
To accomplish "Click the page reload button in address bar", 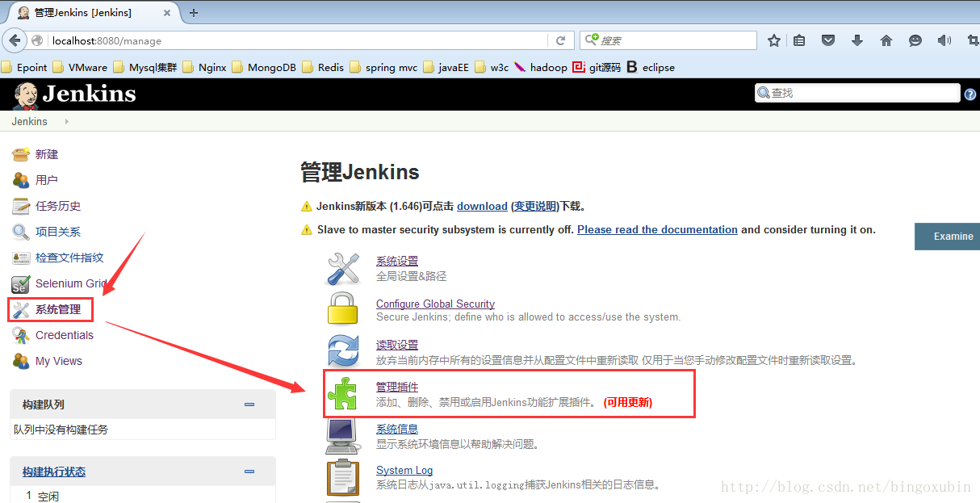I will coord(560,40).
